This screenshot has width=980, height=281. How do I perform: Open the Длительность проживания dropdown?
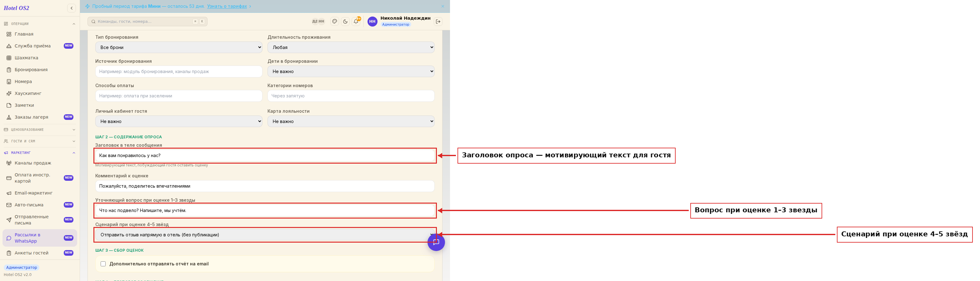[351, 47]
